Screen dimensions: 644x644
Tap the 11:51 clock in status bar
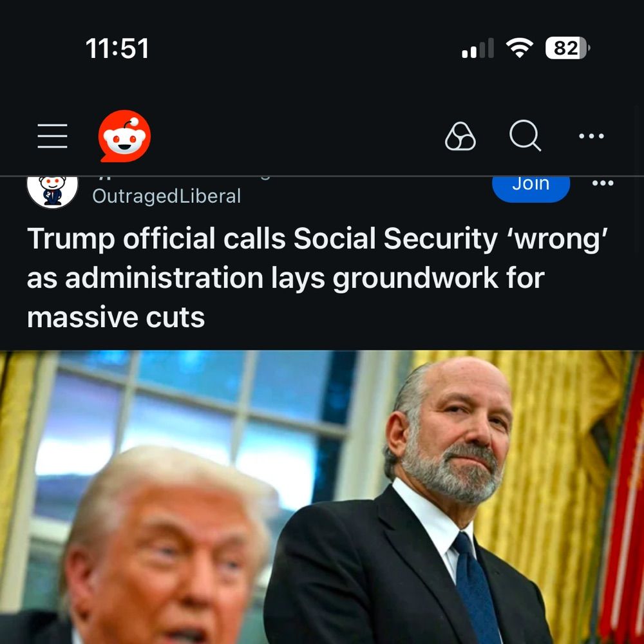[117, 48]
